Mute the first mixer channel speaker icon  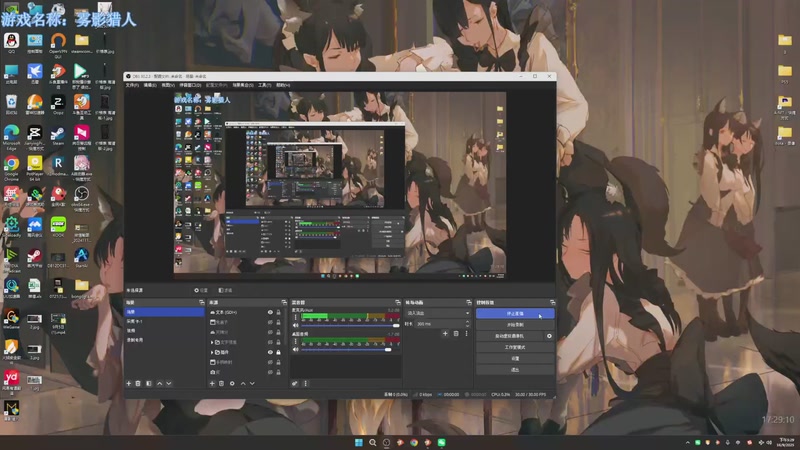coord(295,325)
